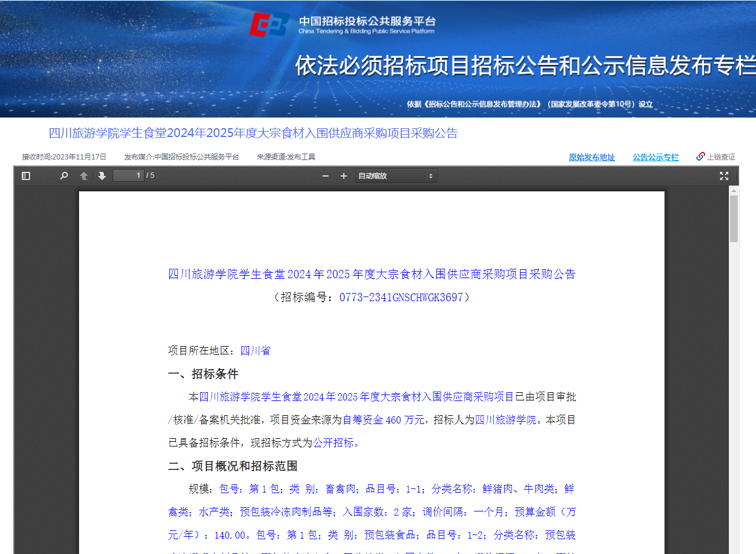Click the 上链查证 link
Image resolution: width=756 pixels, height=554 pixels.
pyautogui.click(x=721, y=157)
